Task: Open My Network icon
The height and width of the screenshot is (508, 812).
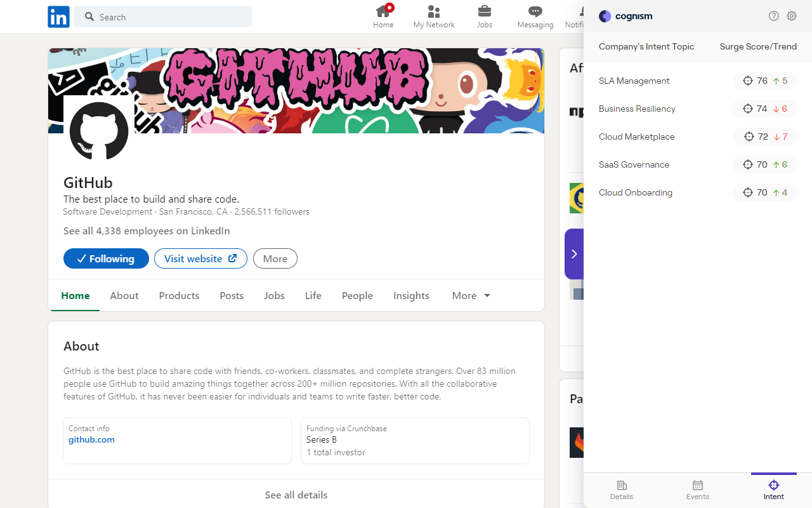Action: point(434,12)
